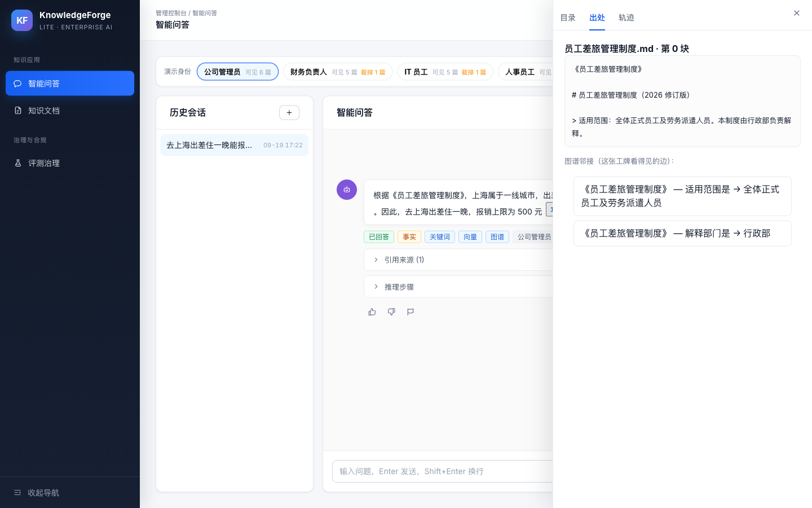Click the 图谱 tag
Screen dimensions: 812x508
pyautogui.click(x=497, y=237)
